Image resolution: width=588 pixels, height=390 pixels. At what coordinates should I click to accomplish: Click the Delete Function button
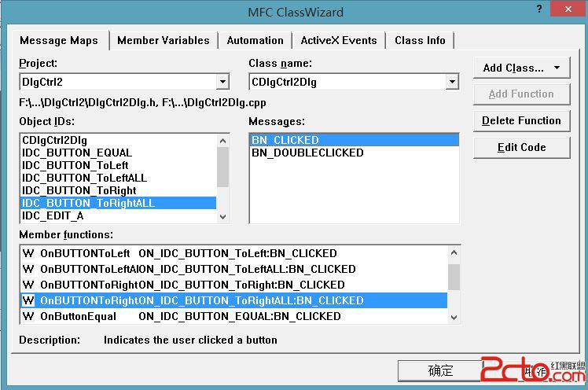(x=521, y=121)
